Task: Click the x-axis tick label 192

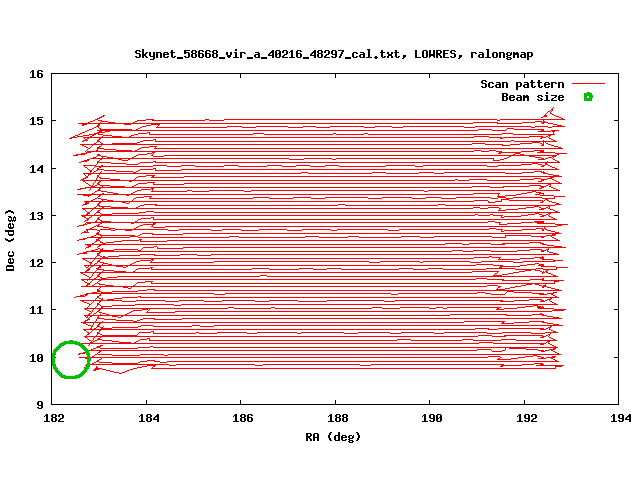Action: (x=527, y=418)
